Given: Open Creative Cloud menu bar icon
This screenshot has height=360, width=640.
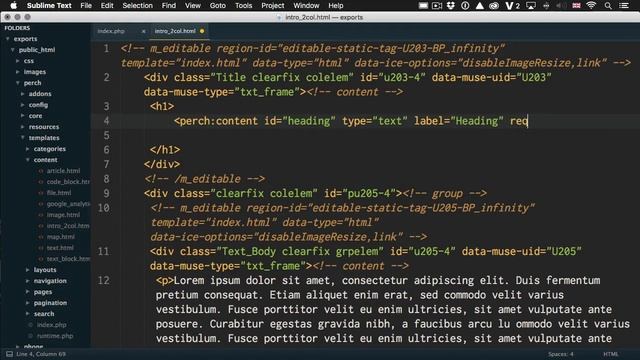Looking at the screenshot, I should [x=494, y=5].
